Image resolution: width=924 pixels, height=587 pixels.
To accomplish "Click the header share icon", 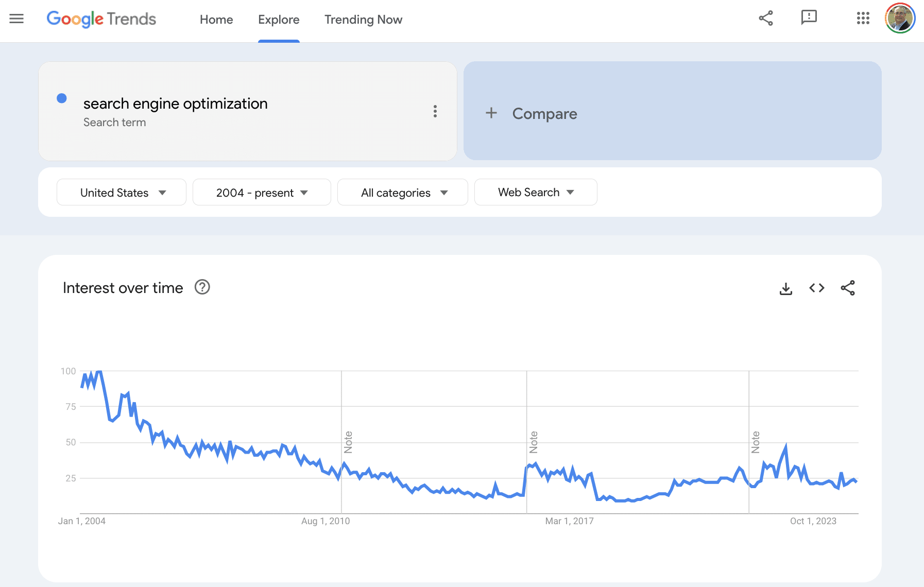I will [766, 18].
